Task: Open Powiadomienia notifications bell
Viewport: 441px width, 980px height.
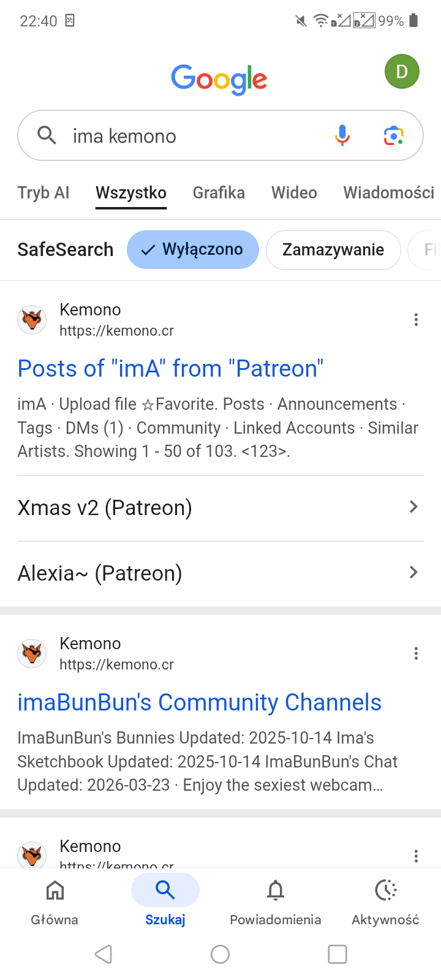Action: 276,900
